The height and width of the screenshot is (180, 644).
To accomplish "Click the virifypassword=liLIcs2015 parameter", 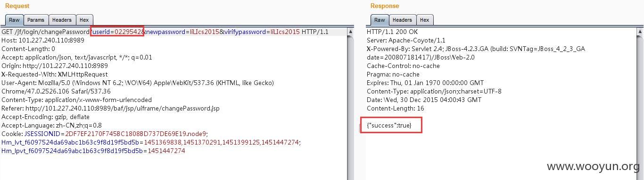I will (262, 32).
